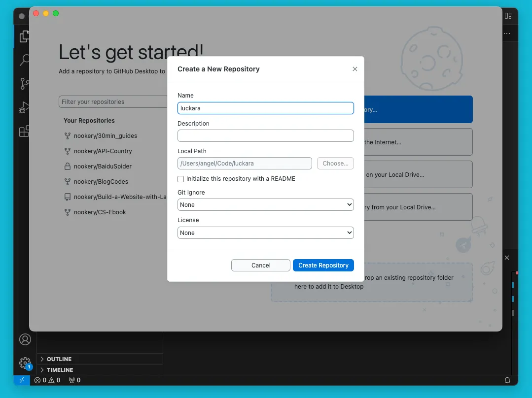
Task: Open the Source Control icon
Action: pos(24,84)
